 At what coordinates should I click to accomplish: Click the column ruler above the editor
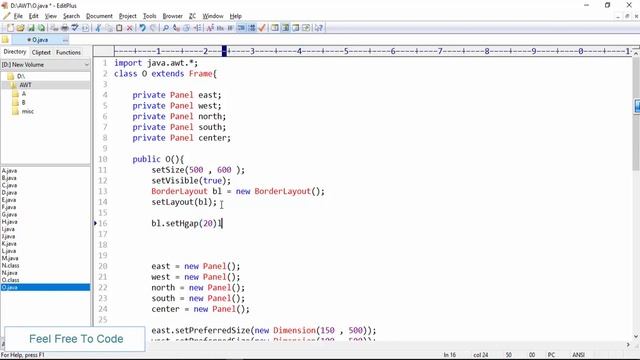pos(373,51)
